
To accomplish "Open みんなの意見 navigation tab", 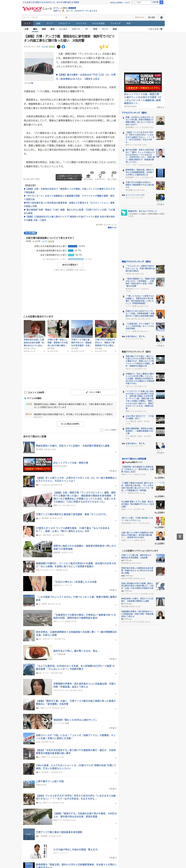I will [99, 24].
